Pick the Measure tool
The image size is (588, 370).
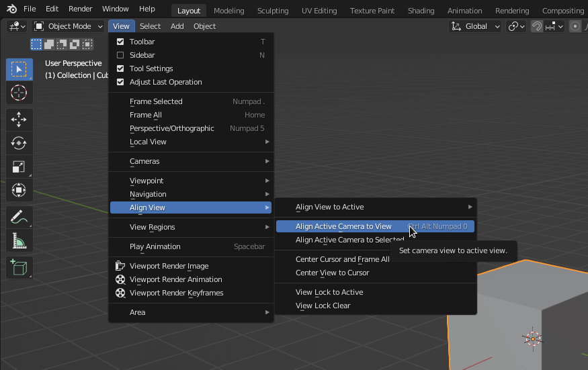(x=19, y=240)
